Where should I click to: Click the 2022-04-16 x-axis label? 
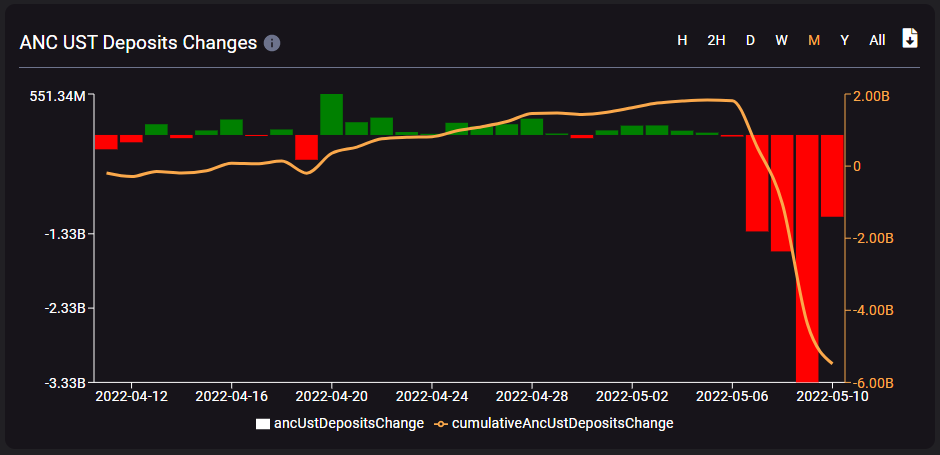pos(231,396)
